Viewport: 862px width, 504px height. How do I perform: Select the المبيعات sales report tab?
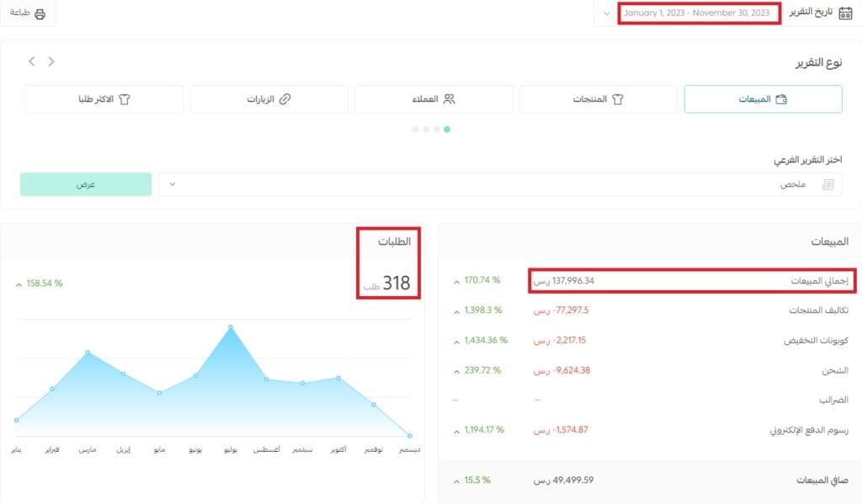pyautogui.click(x=763, y=99)
